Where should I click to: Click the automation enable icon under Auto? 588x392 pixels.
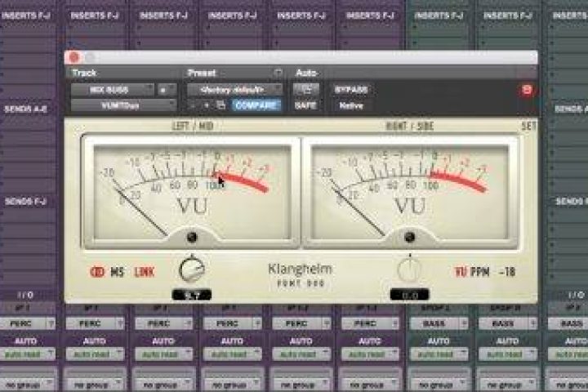point(306,89)
